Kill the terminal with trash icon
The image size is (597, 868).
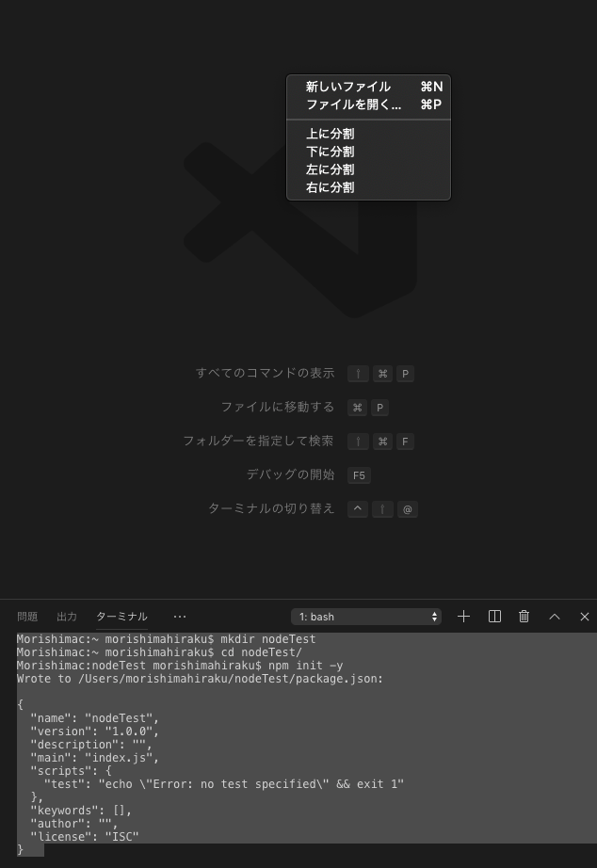point(524,616)
